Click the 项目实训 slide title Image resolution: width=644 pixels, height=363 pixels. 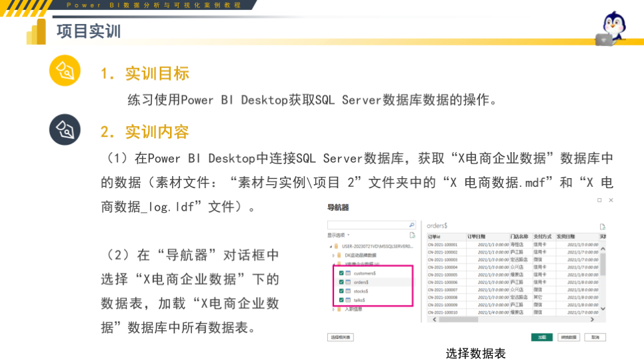pyautogui.click(x=89, y=31)
